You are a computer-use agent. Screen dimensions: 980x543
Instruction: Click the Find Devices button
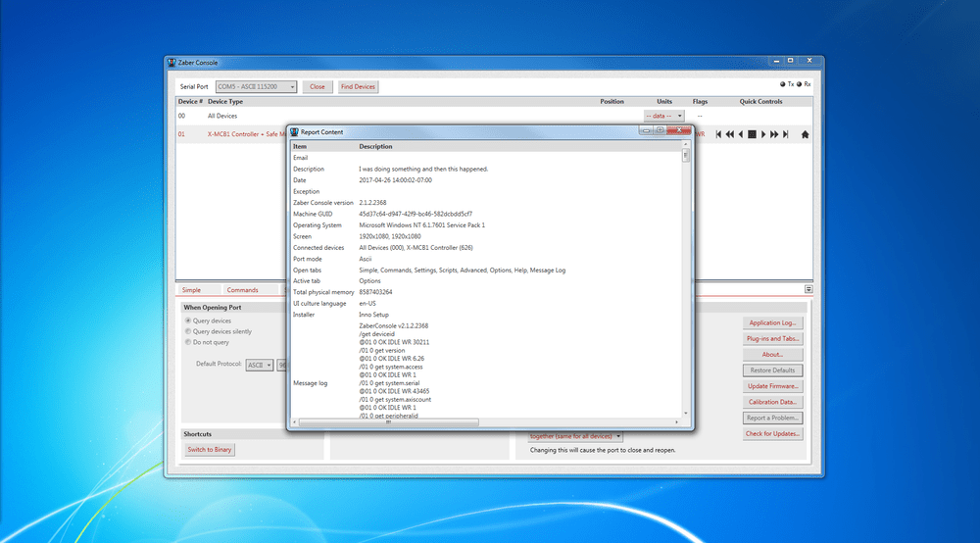[358, 87]
